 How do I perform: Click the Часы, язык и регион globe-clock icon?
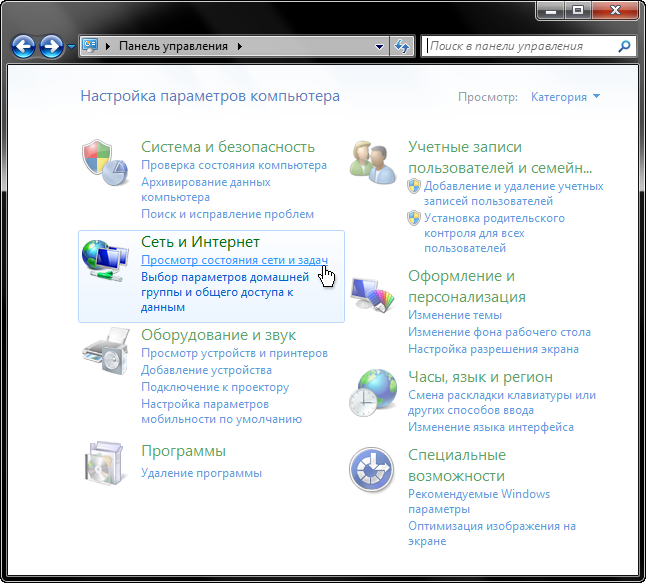coord(373,393)
